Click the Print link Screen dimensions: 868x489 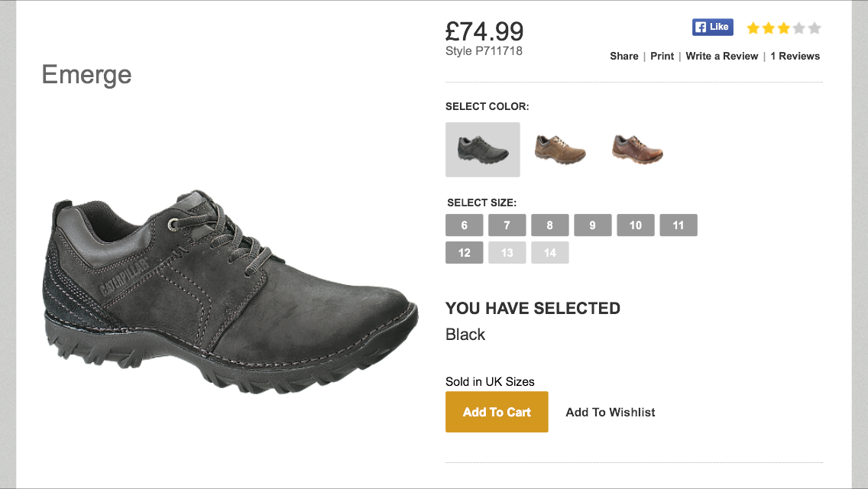click(662, 57)
